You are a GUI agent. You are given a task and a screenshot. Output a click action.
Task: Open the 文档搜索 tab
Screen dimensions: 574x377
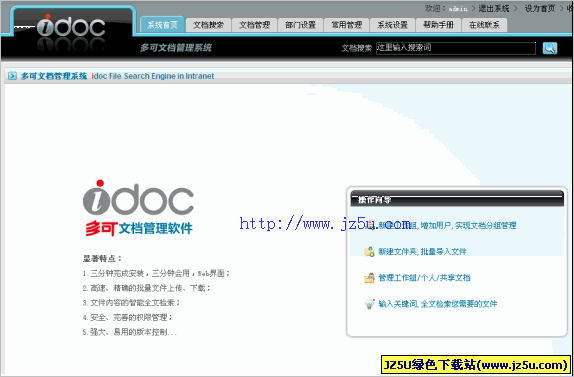(208, 25)
